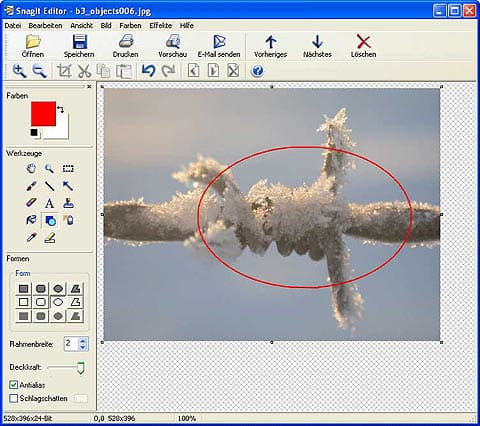Open the Vorschau preview
This screenshot has height=426, width=480.
click(172, 46)
